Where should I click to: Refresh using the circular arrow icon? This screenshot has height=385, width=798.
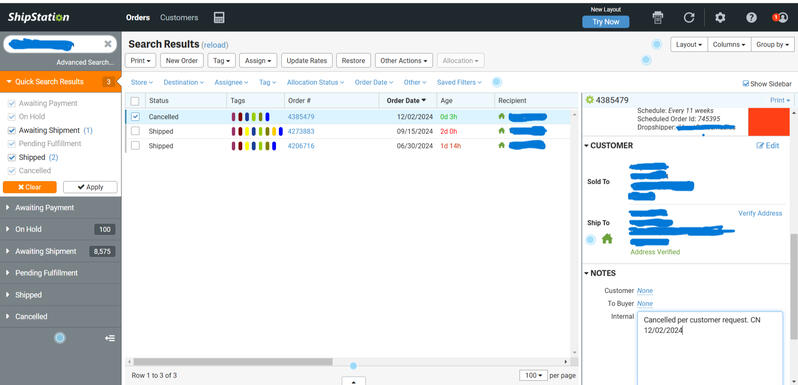(x=689, y=17)
